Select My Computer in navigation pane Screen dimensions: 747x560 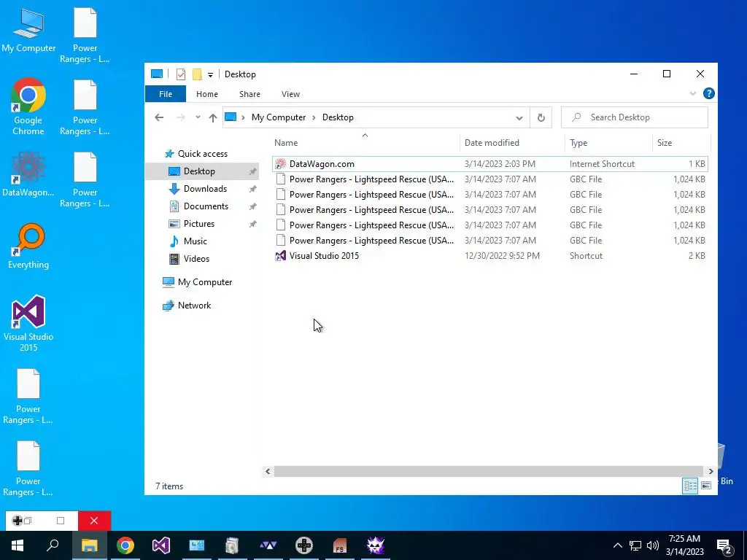(205, 282)
